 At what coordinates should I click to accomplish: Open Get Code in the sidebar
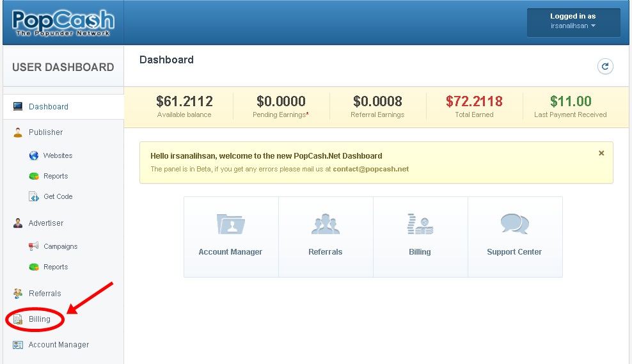[58, 196]
